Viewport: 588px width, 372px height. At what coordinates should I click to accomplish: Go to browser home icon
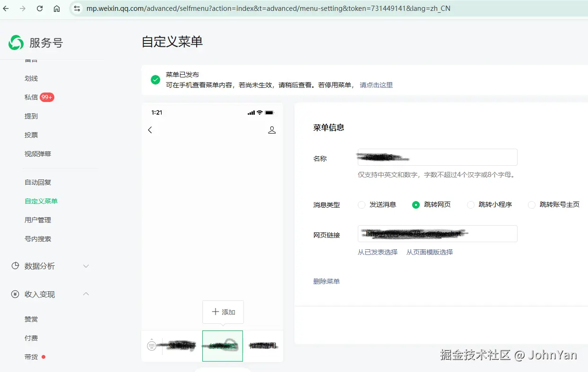(x=57, y=8)
